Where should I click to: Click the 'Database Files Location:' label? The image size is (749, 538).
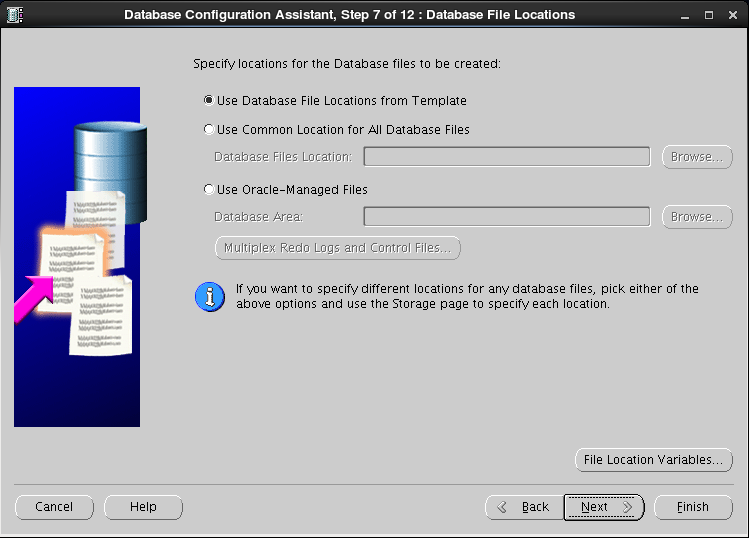pos(283,157)
